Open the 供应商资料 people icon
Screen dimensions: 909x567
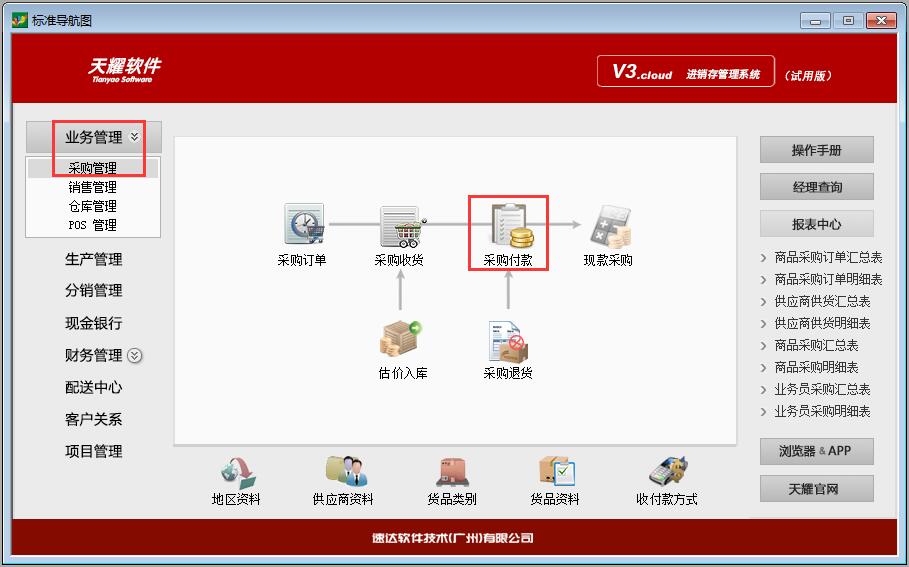[346, 471]
